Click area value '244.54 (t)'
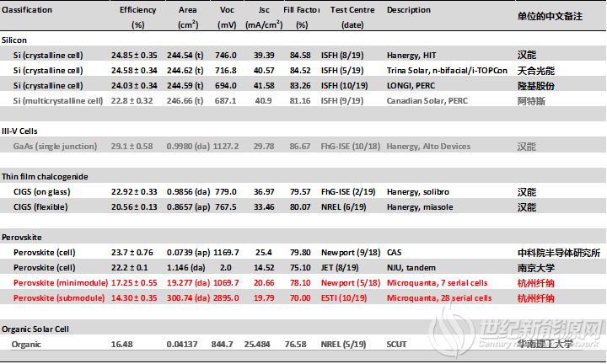The image size is (607, 364). 185,56
